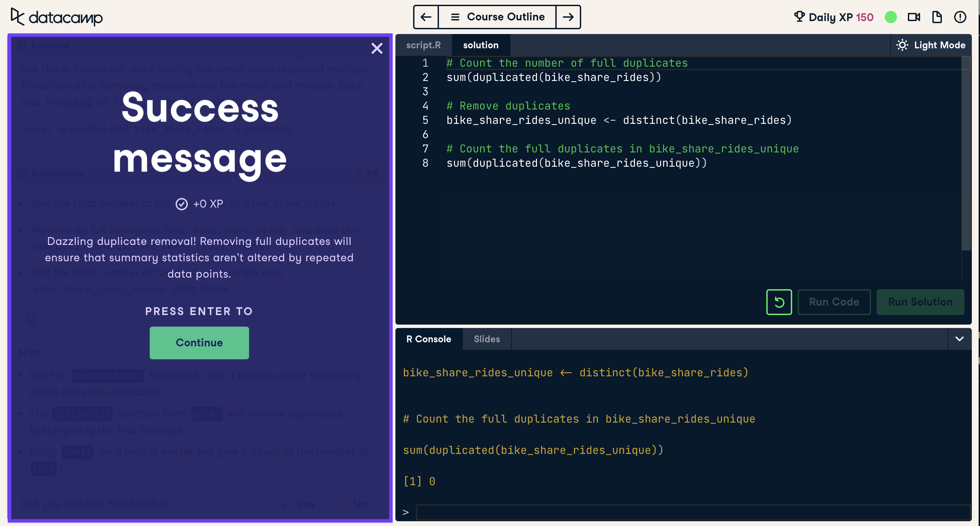Collapse the console panel chevron

pos(960,339)
